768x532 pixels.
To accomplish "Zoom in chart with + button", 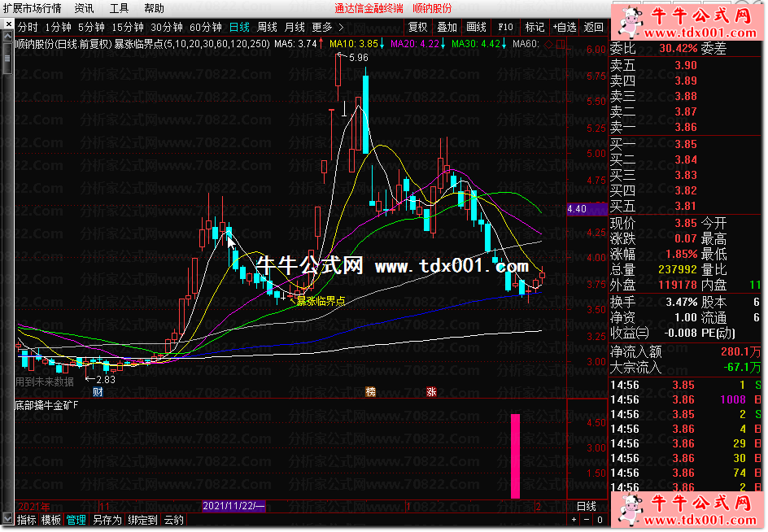I will click(574, 520).
